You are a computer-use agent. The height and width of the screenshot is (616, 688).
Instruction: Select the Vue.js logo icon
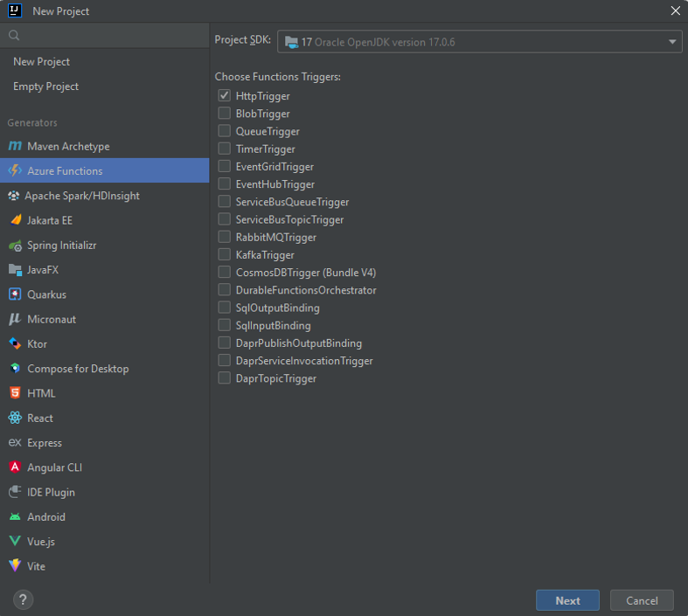15,542
